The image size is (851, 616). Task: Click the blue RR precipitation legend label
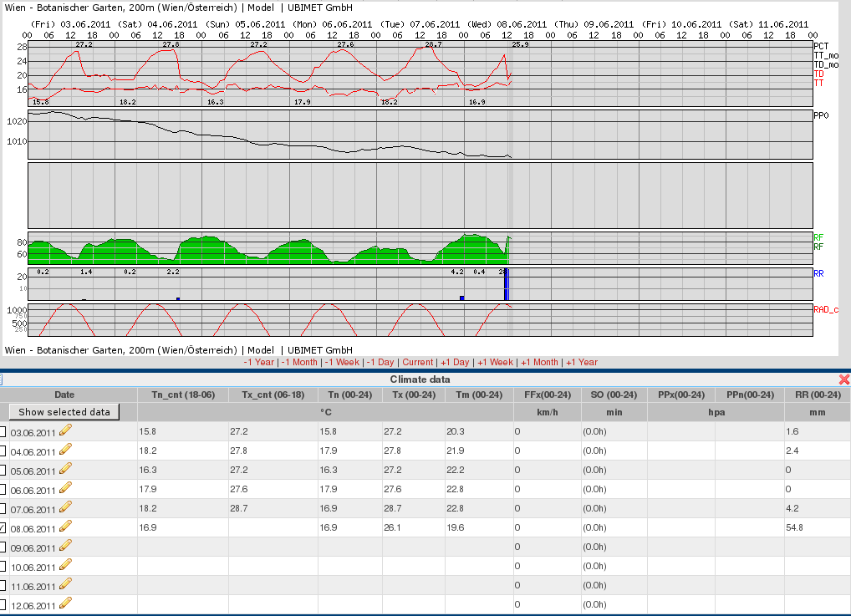[818, 273]
